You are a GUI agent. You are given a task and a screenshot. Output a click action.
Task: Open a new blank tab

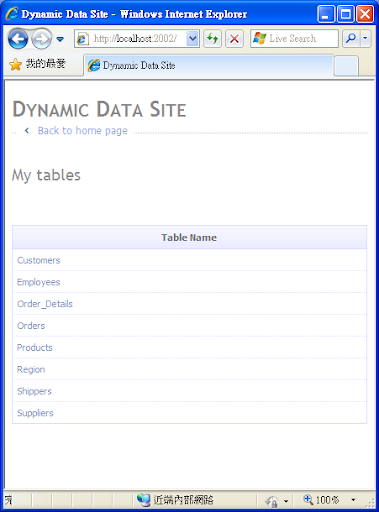click(x=346, y=66)
